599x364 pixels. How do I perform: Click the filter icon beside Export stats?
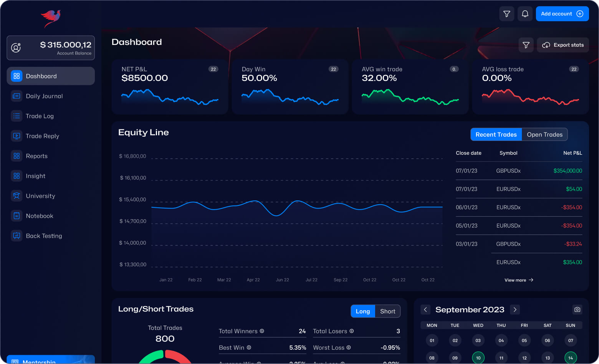(526, 45)
